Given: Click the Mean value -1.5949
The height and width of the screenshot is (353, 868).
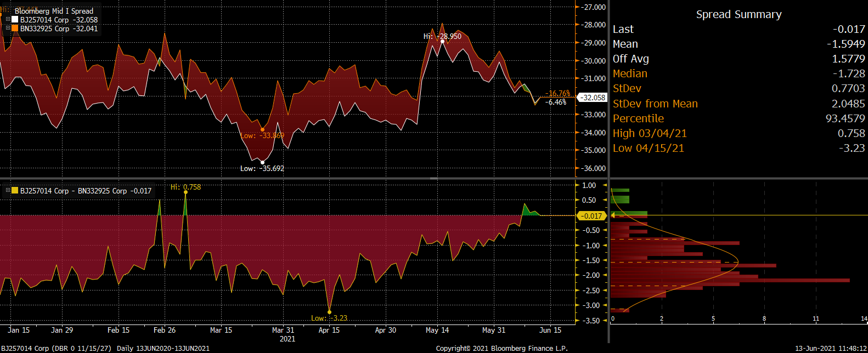Looking at the screenshot, I should [845, 44].
